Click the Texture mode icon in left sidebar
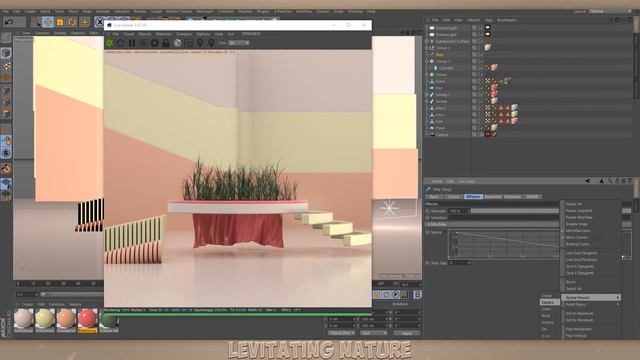This screenshot has width=640, height=360. click(x=6, y=65)
